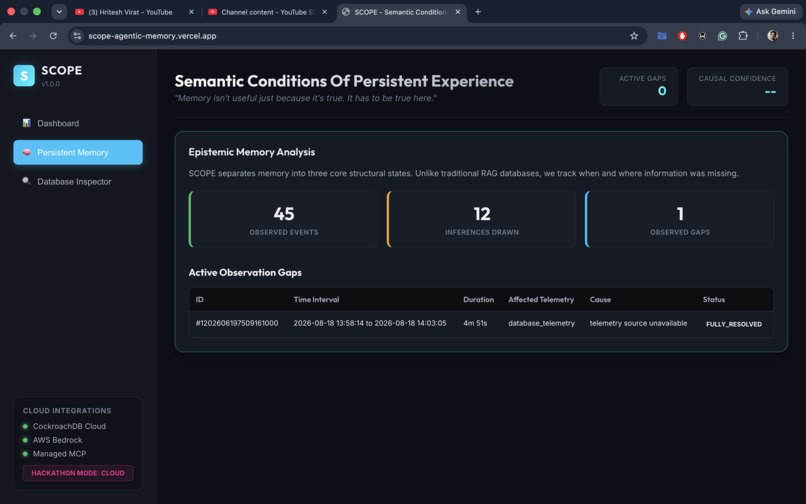Click the Affected Telemetry column header
The image size is (806, 504).
click(541, 299)
